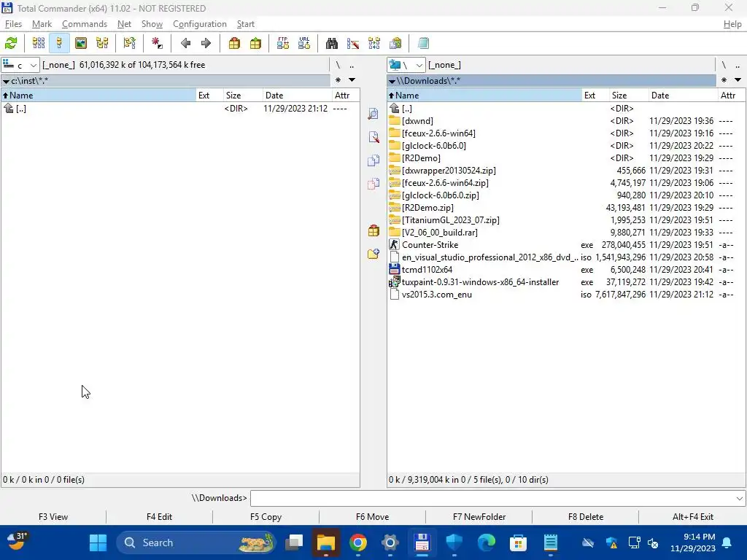The width and height of the screenshot is (747, 560).
Task: Click the View file icon in middle bar
Action: (373, 114)
